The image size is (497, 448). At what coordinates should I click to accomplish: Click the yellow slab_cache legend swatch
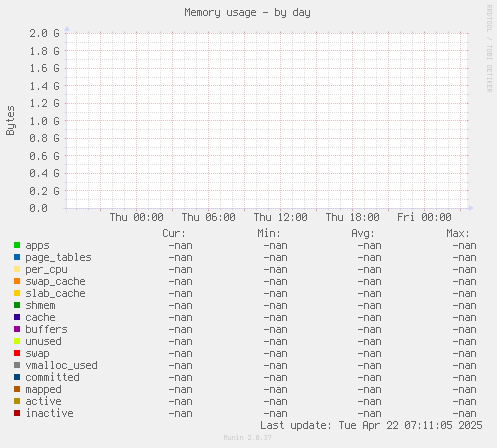[x=17, y=293]
